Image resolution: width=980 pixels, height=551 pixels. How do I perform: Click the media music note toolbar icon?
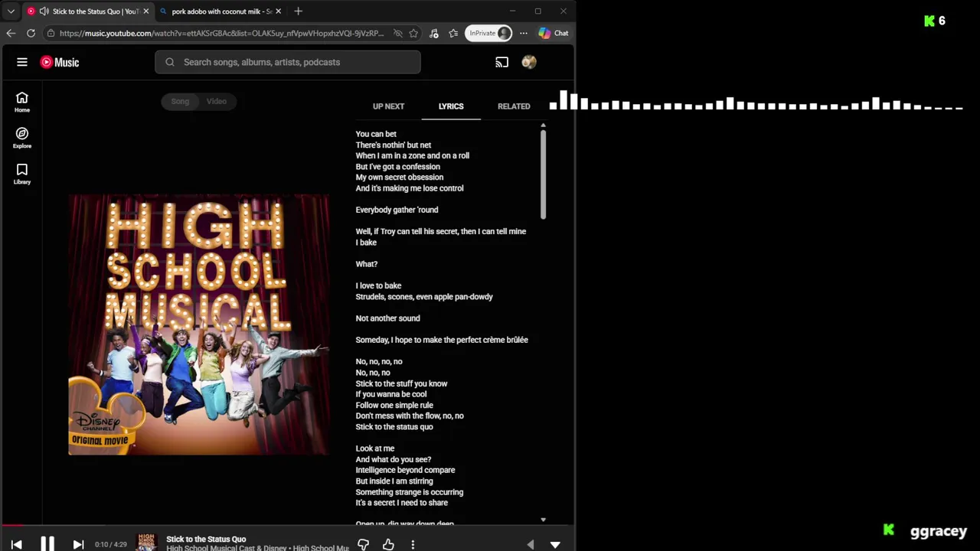click(x=434, y=33)
